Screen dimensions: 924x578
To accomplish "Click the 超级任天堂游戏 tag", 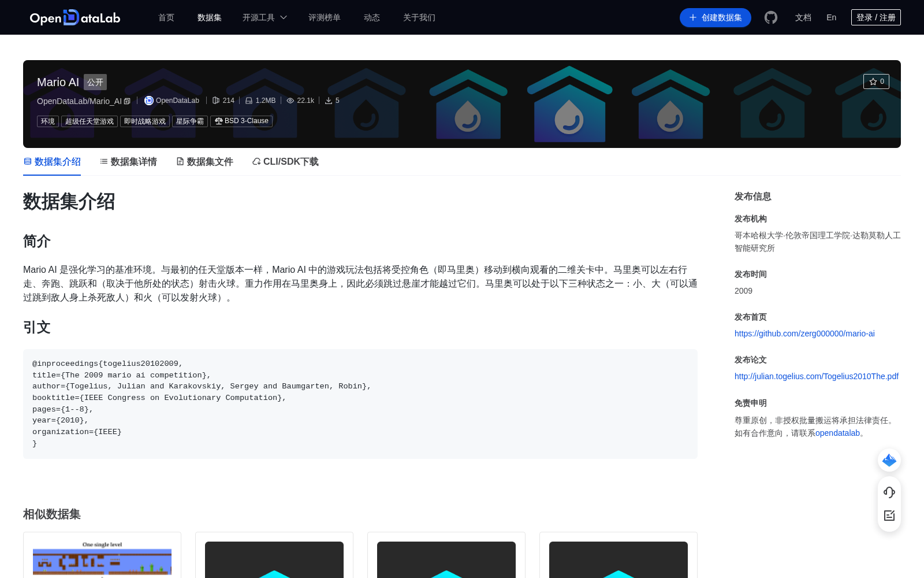I will click(x=90, y=121).
